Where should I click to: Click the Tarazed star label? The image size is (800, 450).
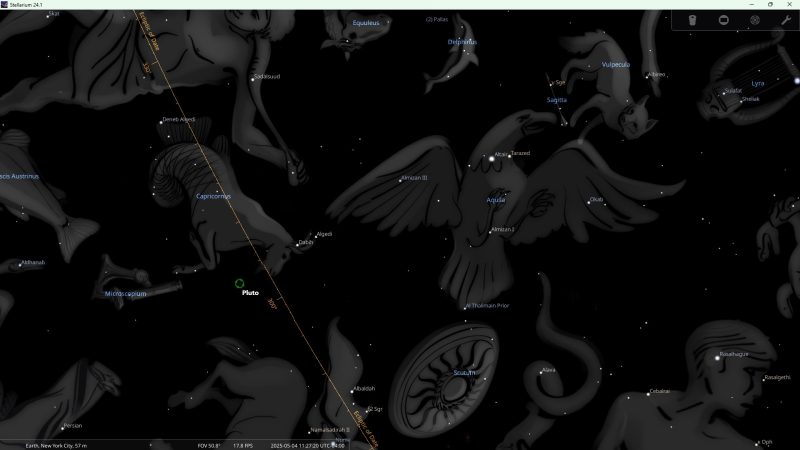(x=520, y=153)
